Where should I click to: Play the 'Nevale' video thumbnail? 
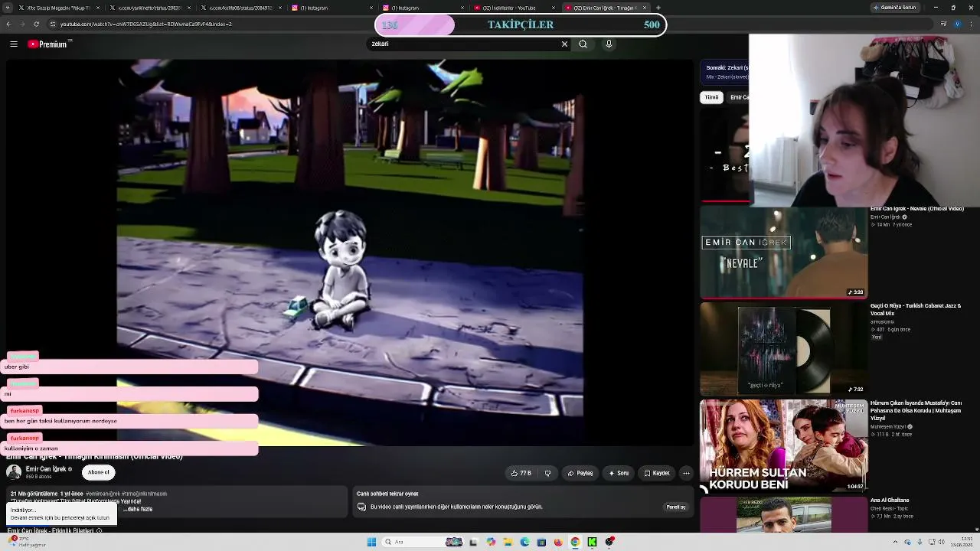tap(783, 253)
